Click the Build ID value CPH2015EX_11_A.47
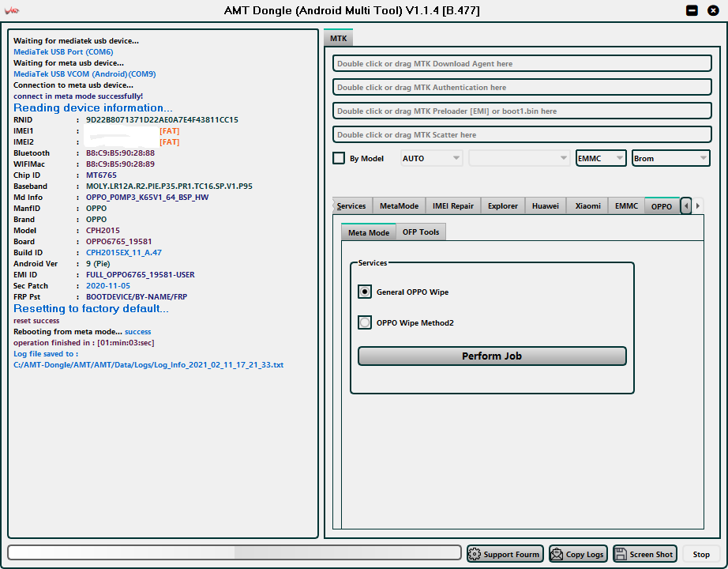This screenshot has height=569, width=728. tap(124, 253)
